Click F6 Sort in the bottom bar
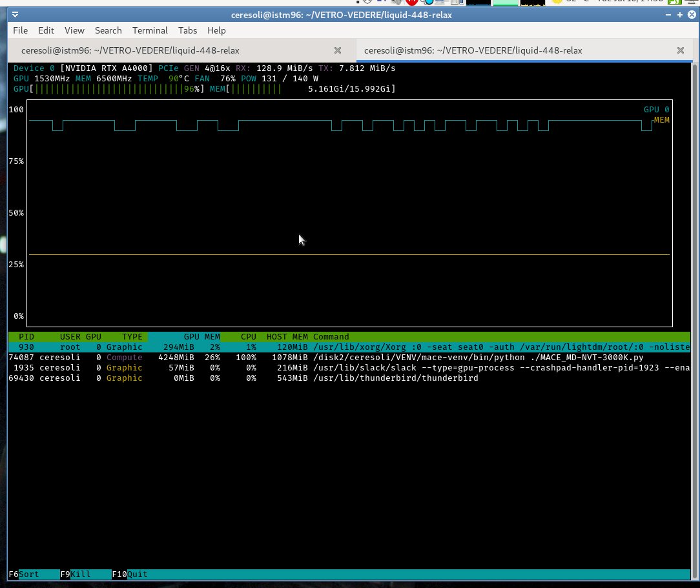Image resolution: width=700 pixels, height=588 pixels. click(24, 574)
